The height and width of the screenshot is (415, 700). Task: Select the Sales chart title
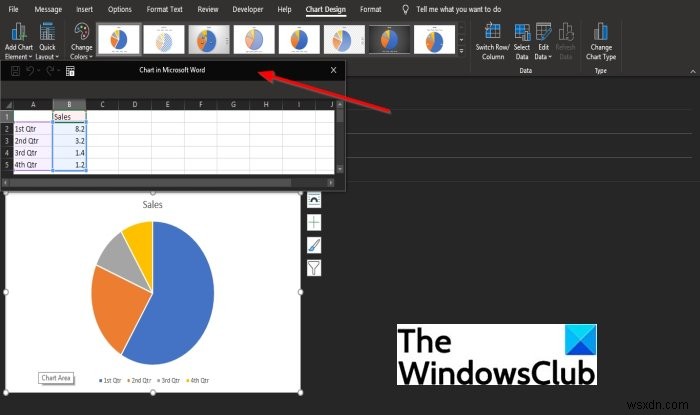tap(152, 204)
